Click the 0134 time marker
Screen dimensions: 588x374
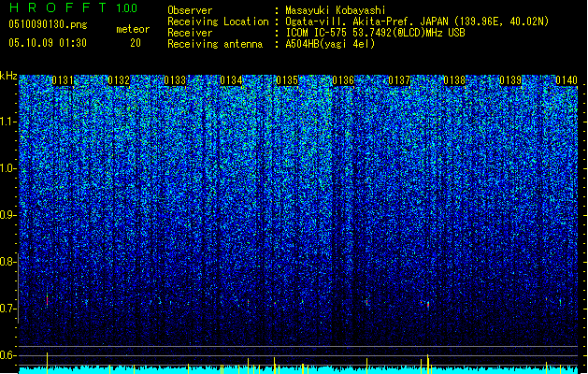click(x=231, y=80)
